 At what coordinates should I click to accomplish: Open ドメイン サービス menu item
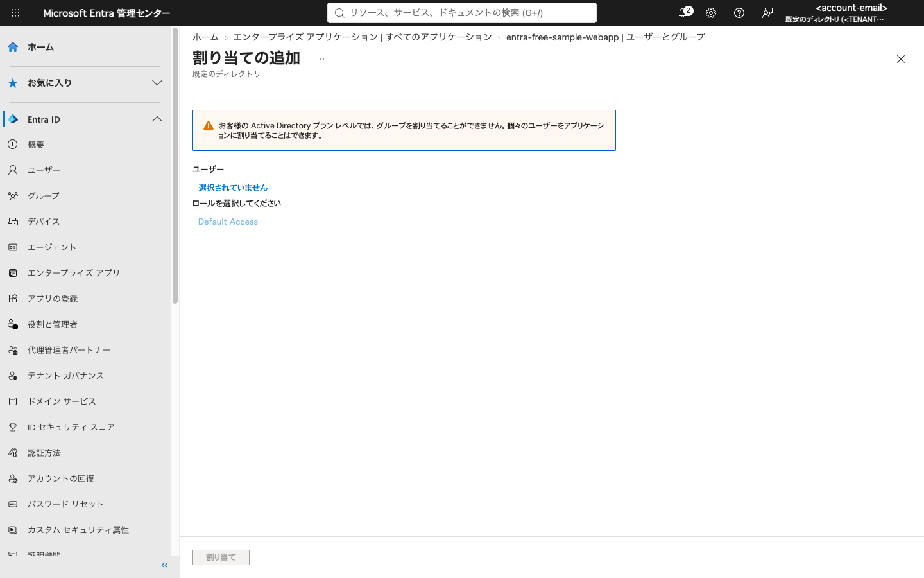click(62, 401)
